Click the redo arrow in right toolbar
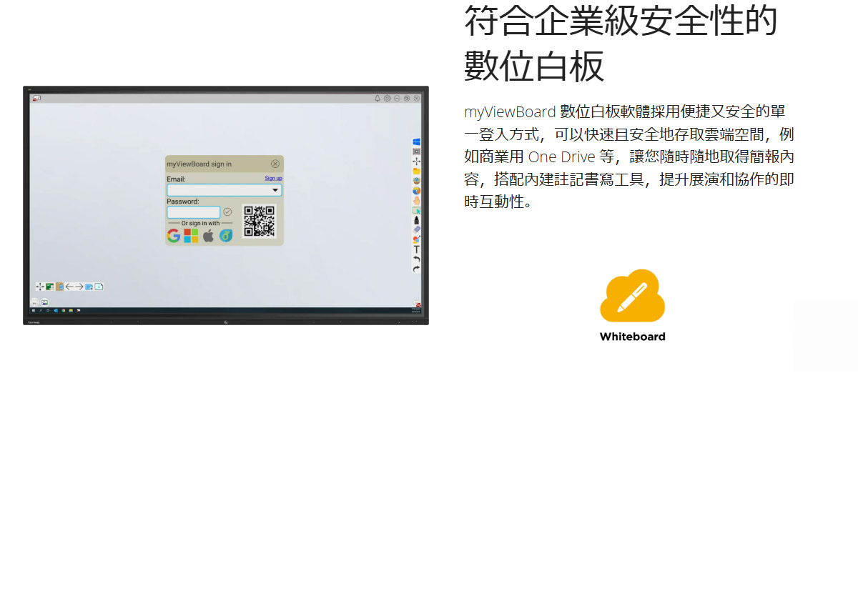Image resolution: width=858 pixels, height=616 pixels. coord(416,269)
